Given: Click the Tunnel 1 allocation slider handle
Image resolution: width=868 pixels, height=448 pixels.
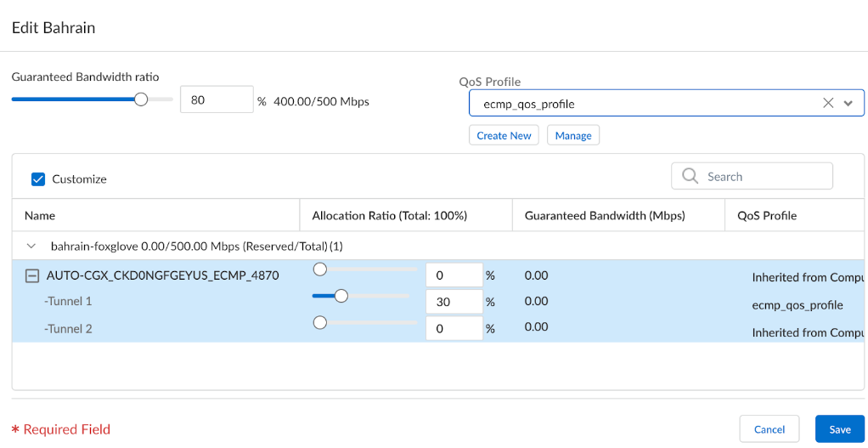Looking at the screenshot, I should click(341, 296).
